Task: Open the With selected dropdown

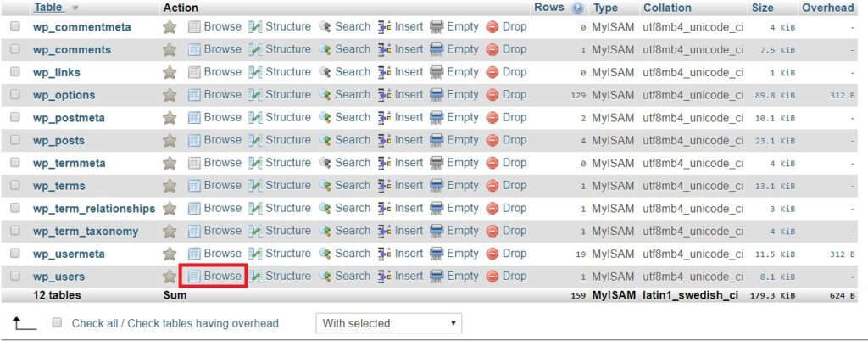Action: click(x=391, y=323)
